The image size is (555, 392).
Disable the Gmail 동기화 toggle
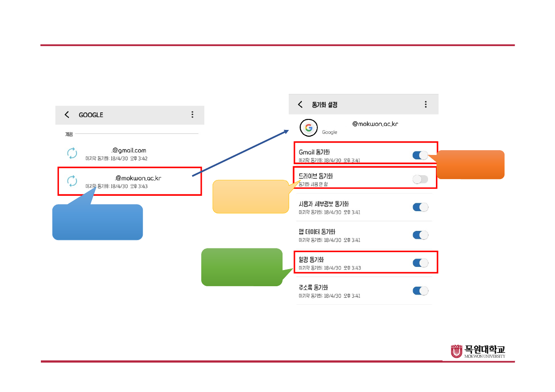pyautogui.click(x=420, y=155)
